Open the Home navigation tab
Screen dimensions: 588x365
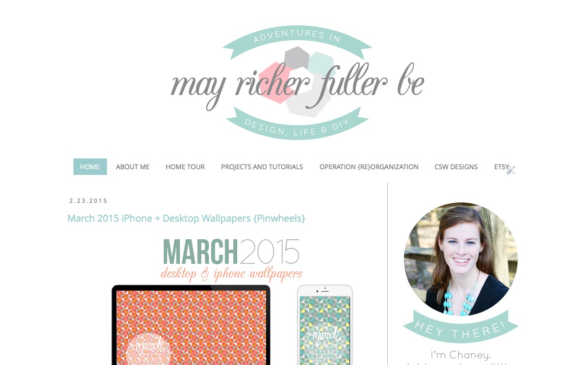coord(90,167)
